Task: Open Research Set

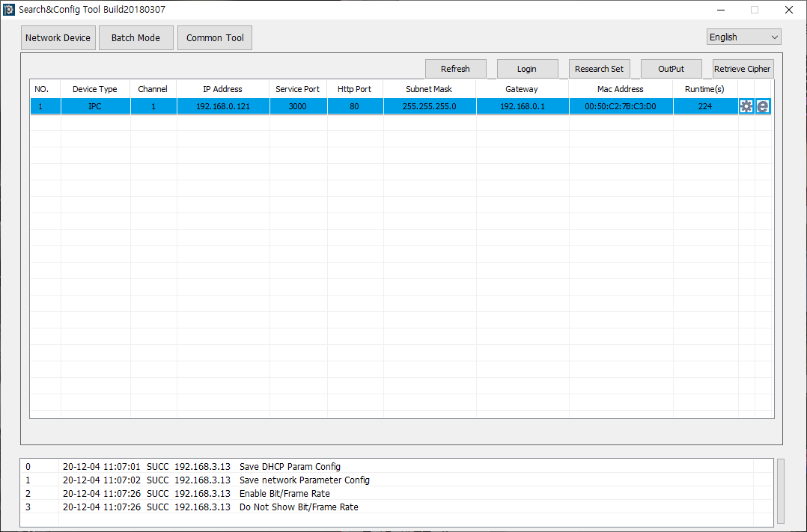Action: (x=599, y=68)
